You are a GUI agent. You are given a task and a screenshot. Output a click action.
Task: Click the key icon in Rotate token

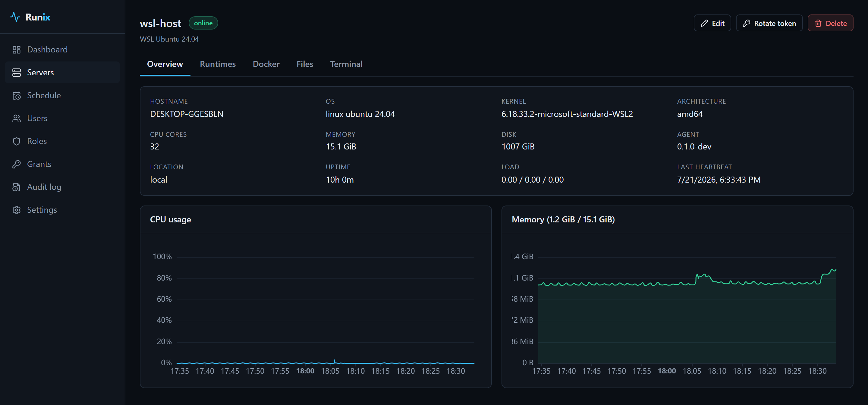[746, 23]
